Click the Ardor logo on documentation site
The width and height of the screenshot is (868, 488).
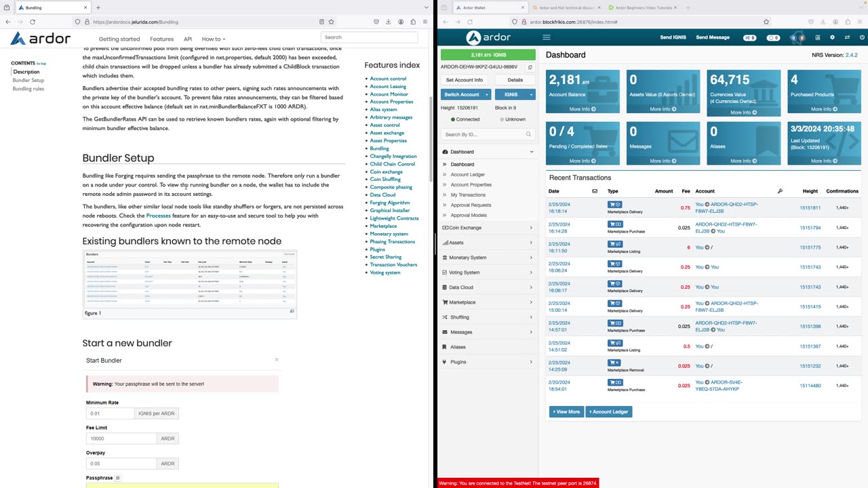click(40, 39)
